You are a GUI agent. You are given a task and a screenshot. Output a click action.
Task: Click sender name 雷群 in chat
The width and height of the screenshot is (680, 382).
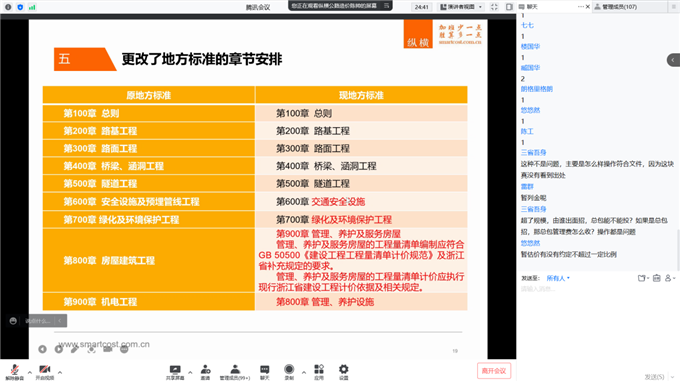click(x=527, y=186)
